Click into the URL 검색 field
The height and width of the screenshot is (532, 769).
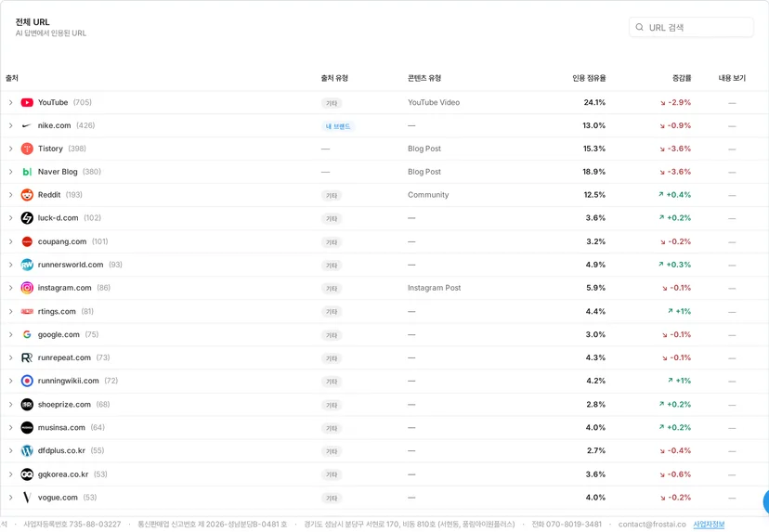tap(691, 28)
